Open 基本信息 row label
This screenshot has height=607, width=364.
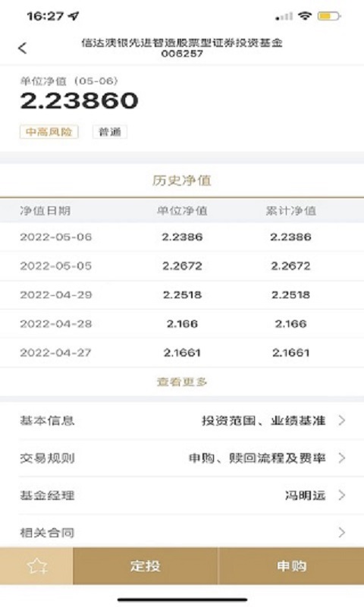(47, 420)
